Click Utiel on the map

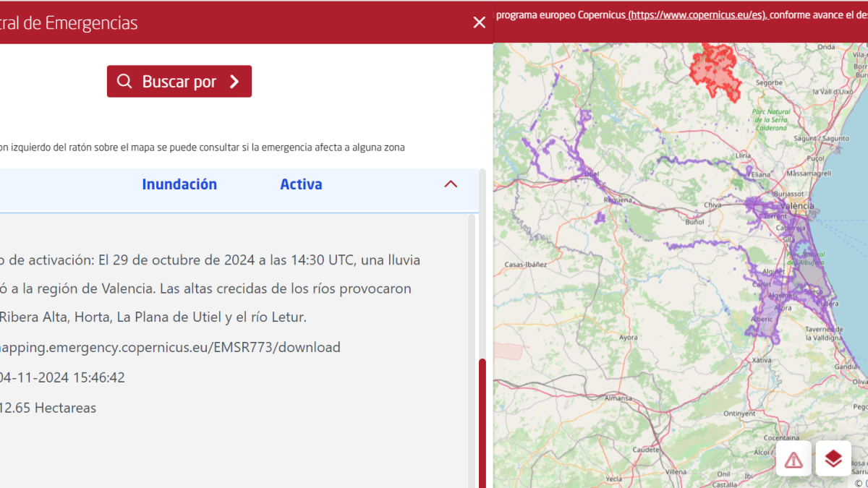pos(592,174)
